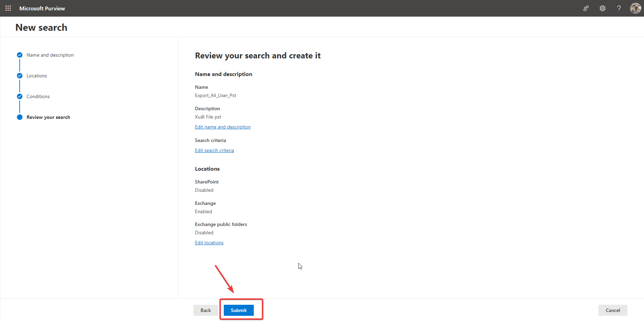
Task: Click Edit name and description link
Action: click(x=223, y=127)
